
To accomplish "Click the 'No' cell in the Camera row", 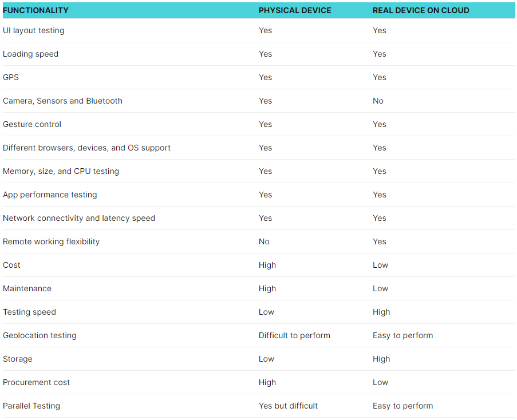I will (378, 101).
